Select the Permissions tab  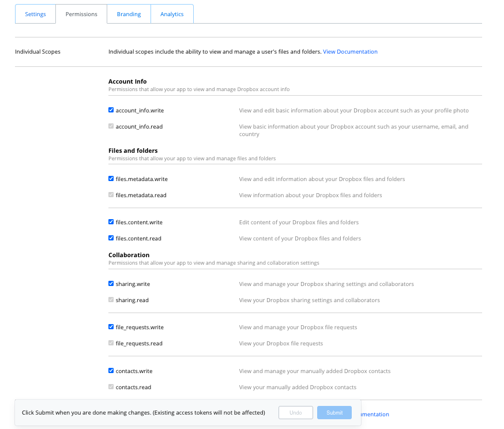pos(81,14)
